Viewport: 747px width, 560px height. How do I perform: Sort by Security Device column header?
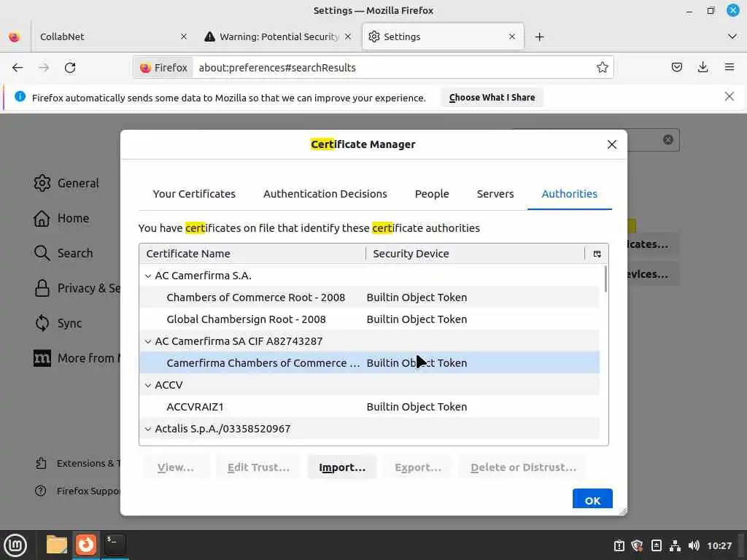475,254
